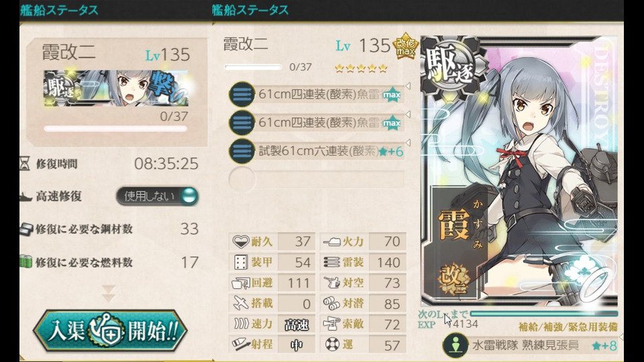Click the gold 改修max star badge
Screen dimensions: 644x362
tap(405, 46)
